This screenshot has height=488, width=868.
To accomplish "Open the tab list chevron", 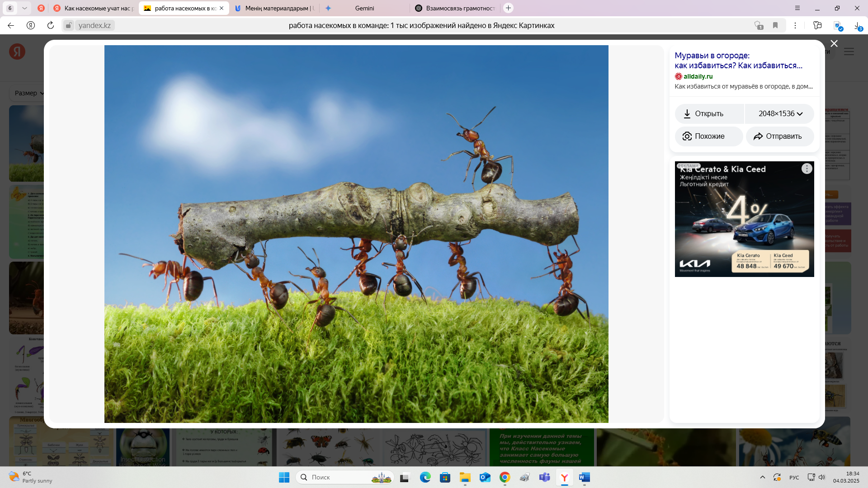I will (x=24, y=8).
